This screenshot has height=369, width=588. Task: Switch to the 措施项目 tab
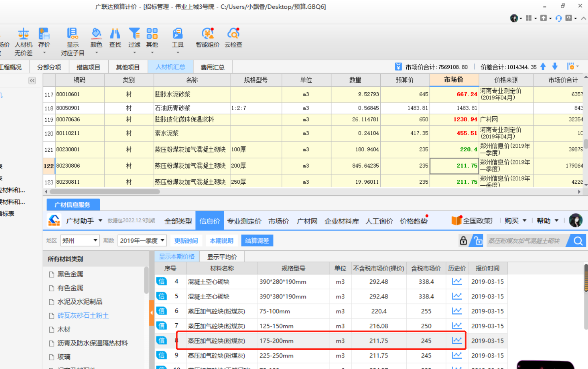click(88, 67)
